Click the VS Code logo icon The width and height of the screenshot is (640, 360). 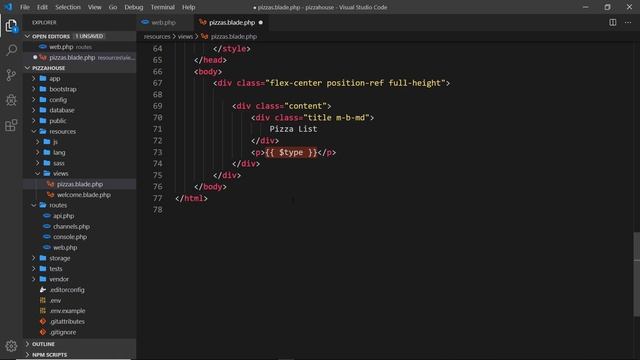tap(8, 7)
